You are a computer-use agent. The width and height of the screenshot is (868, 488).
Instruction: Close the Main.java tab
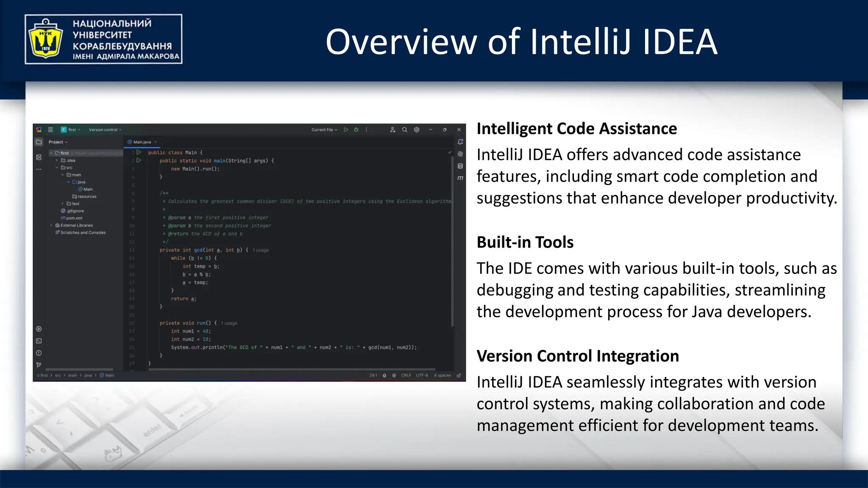156,142
